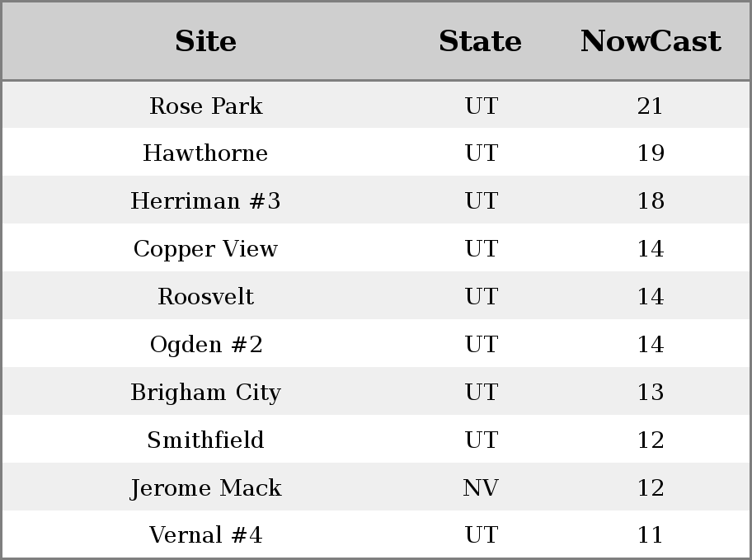The width and height of the screenshot is (752, 560).
Task: Select the Ogden #2 site cell
Action: pyautogui.click(x=206, y=344)
